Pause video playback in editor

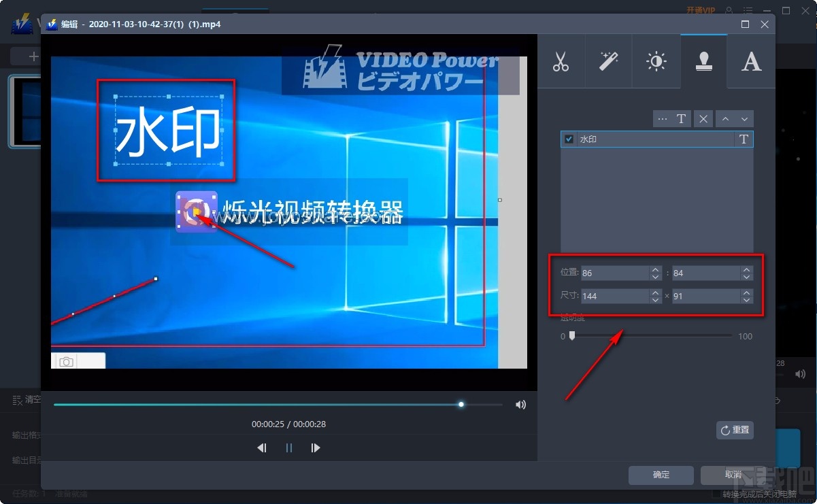point(288,448)
